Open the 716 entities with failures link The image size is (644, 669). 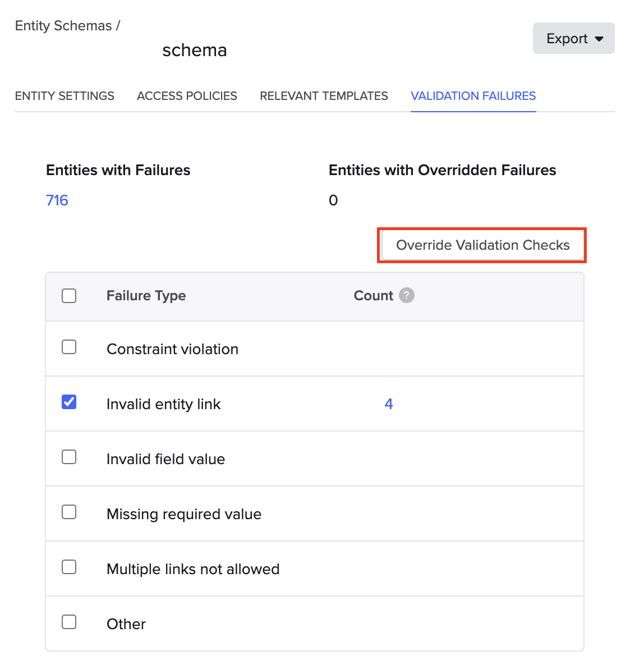tap(57, 200)
